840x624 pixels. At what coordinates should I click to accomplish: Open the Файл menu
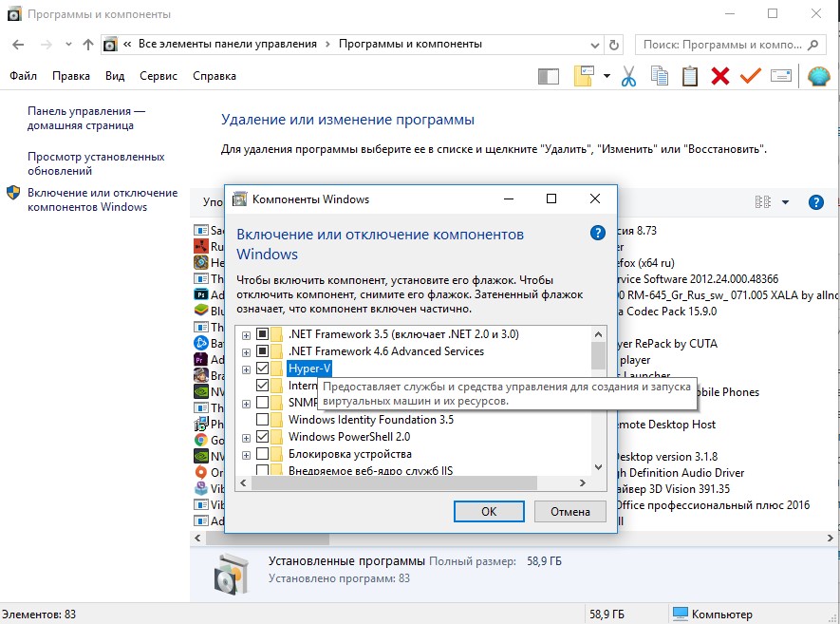[x=23, y=76]
